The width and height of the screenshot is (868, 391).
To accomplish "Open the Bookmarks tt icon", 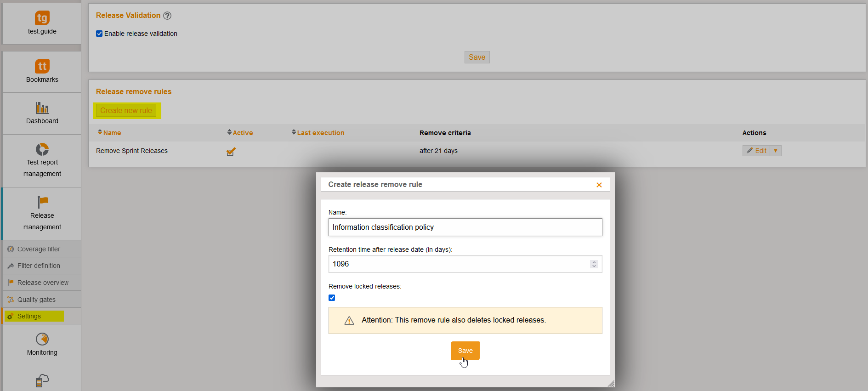I will pyautogui.click(x=42, y=66).
